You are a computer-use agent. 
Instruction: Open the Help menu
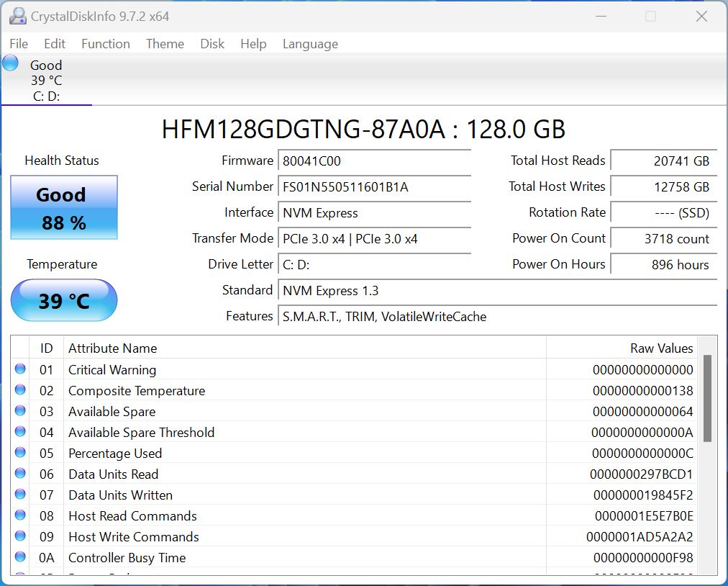tap(253, 44)
